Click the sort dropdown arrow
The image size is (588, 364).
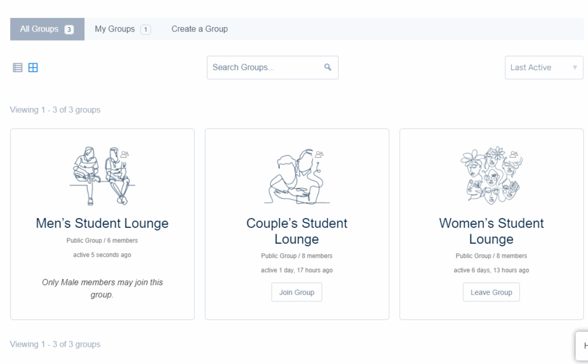click(575, 68)
